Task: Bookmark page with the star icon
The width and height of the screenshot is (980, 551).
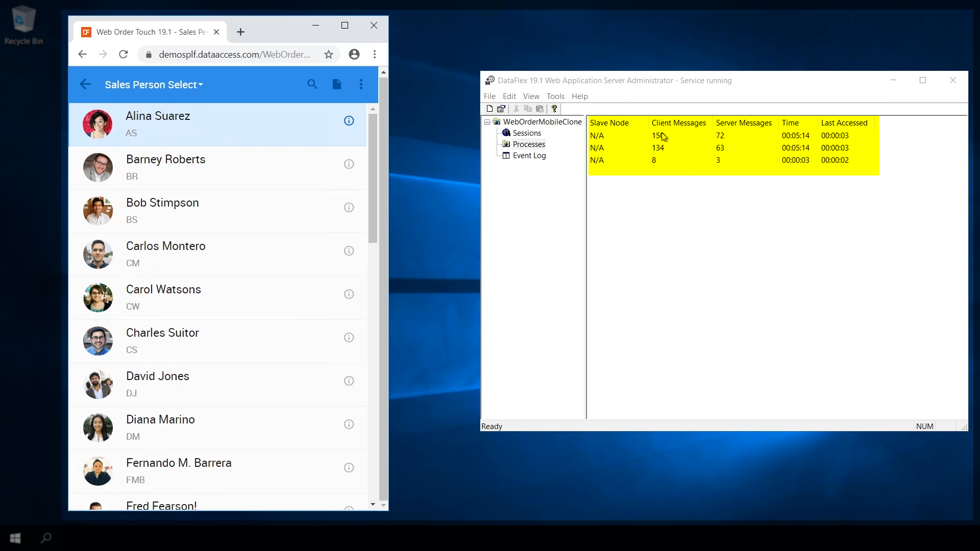Action: pyautogui.click(x=329, y=55)
